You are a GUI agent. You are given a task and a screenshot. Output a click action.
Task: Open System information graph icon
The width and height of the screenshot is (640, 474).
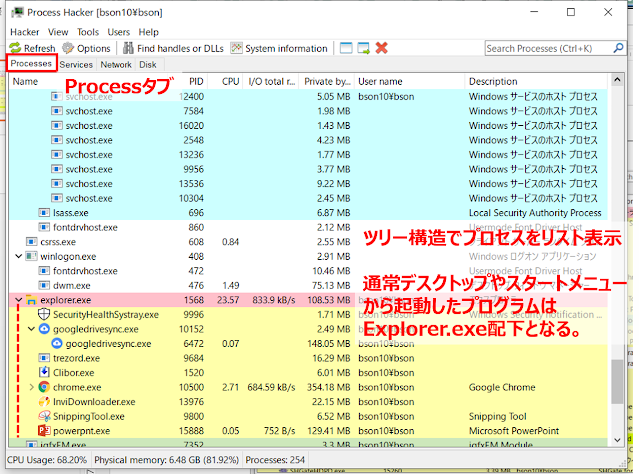click(x=236, y=48)
